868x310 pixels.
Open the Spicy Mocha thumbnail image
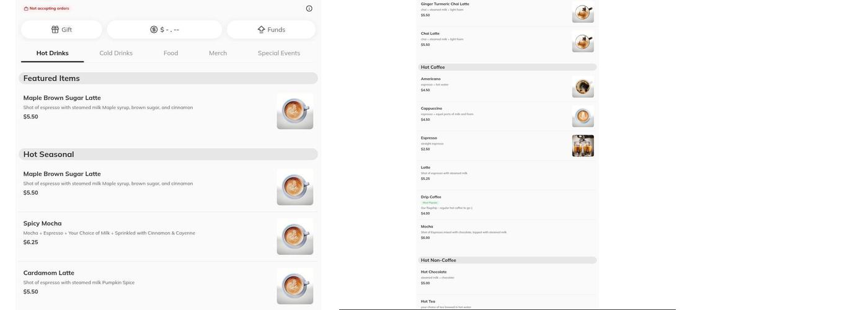coord(294,237)
